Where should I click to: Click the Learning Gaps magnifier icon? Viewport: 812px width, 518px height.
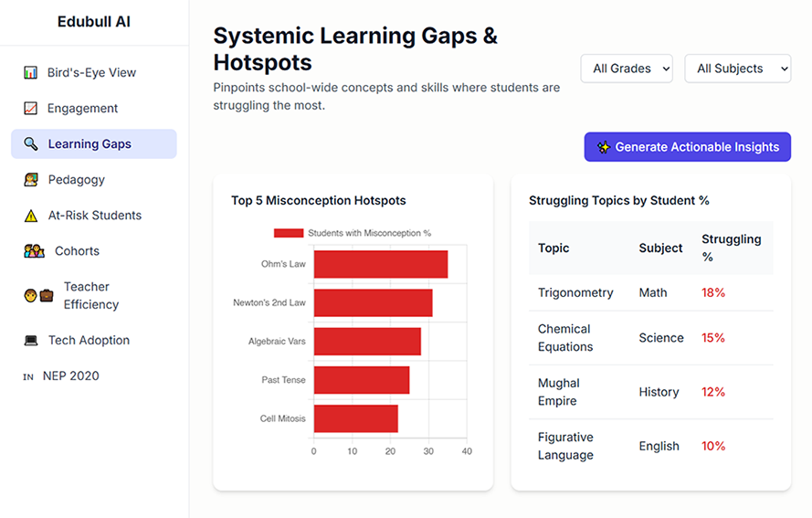click(x=31, y=144)
